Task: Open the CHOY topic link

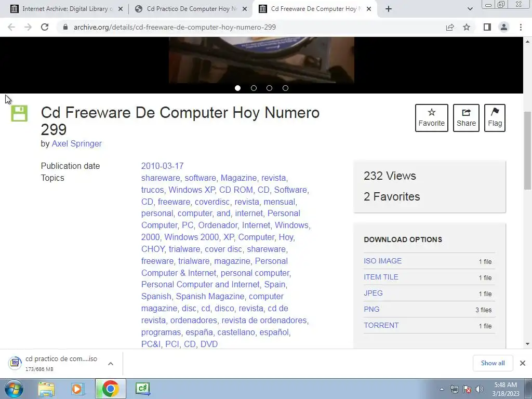Action: click(x=153, y=249)
